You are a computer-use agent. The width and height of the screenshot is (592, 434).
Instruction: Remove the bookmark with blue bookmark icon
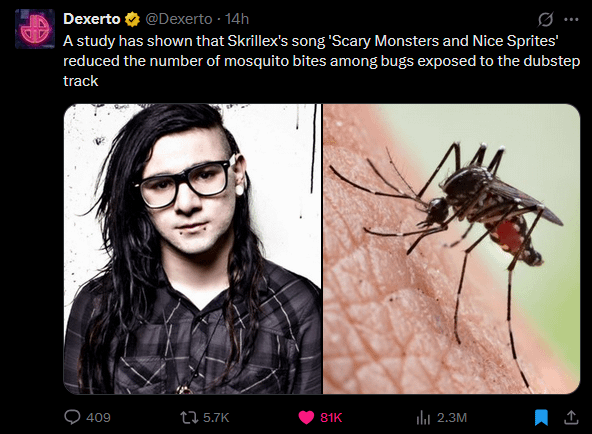click(541, 418)
